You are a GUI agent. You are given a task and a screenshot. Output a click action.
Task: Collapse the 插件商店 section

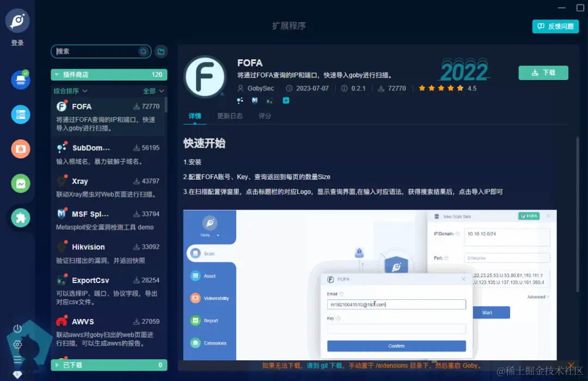109,75
